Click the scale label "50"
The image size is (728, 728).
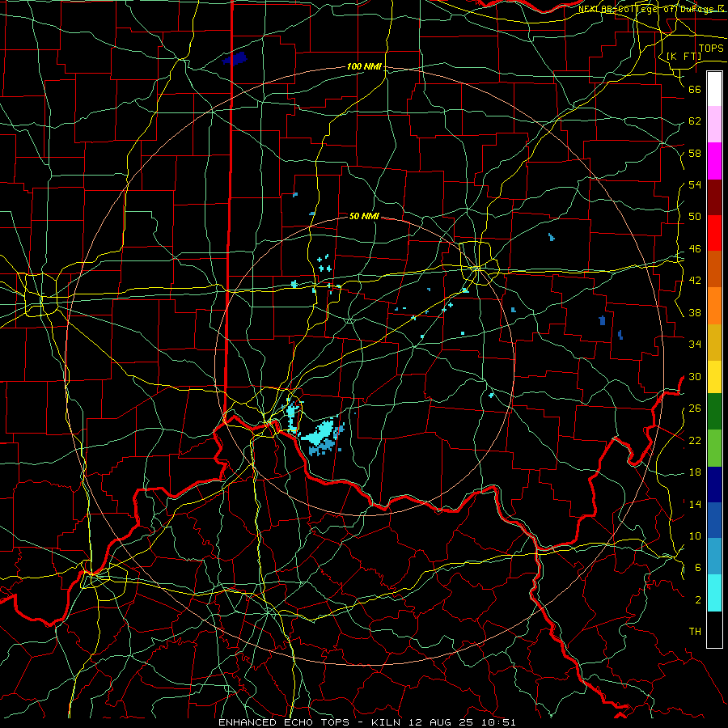coord(695,217)
